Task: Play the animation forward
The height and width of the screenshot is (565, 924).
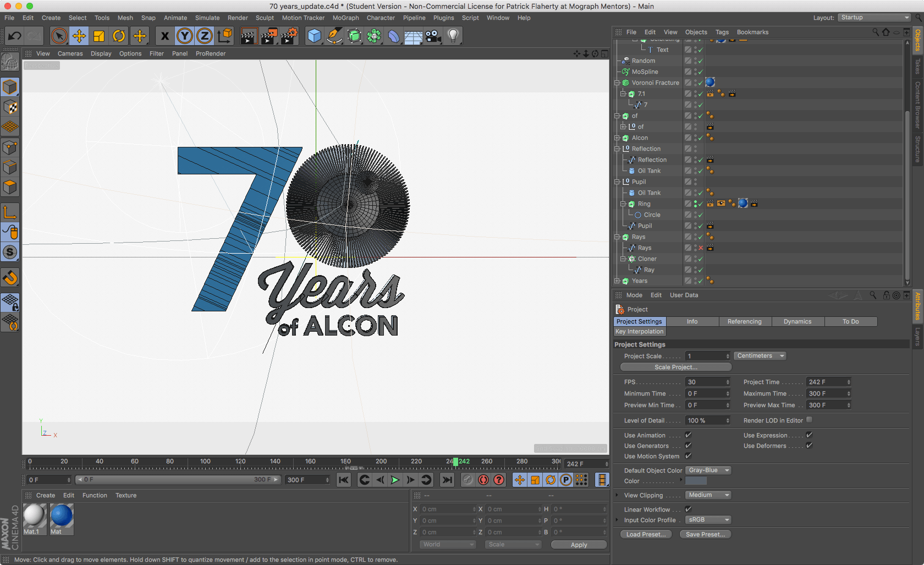Action: click(395, 480)
